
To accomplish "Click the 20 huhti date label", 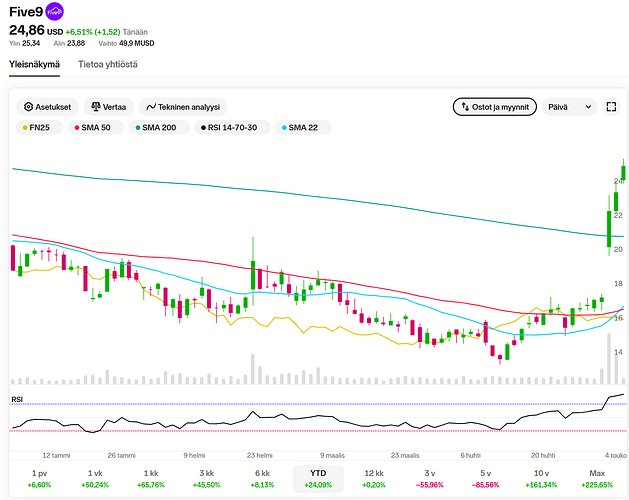I will [543, 455].
